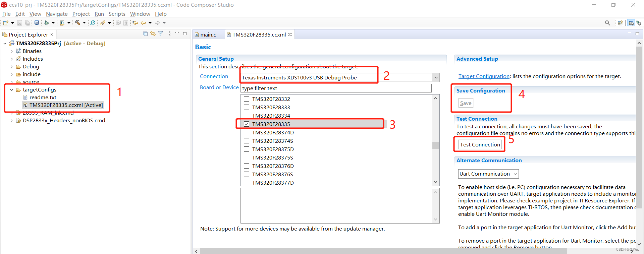
Task: Click the blue magnifier search toolbar icon
Action: coord(93,23)
